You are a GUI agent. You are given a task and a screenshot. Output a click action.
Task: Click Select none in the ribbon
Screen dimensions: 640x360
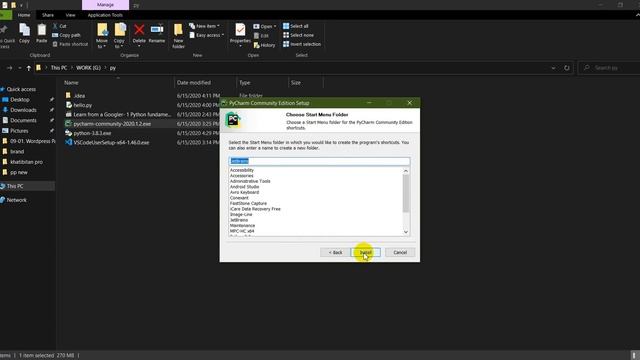(x=298, y=35)
